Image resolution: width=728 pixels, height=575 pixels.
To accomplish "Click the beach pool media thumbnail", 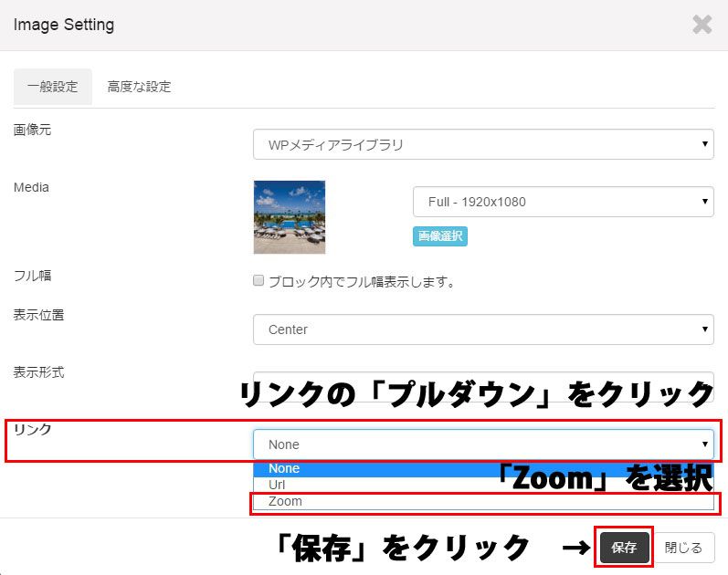I will point(290,217).
